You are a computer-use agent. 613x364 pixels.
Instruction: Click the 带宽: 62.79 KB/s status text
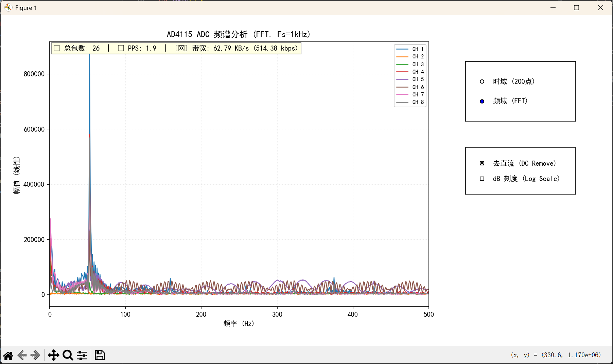click(x=221, y=48)
